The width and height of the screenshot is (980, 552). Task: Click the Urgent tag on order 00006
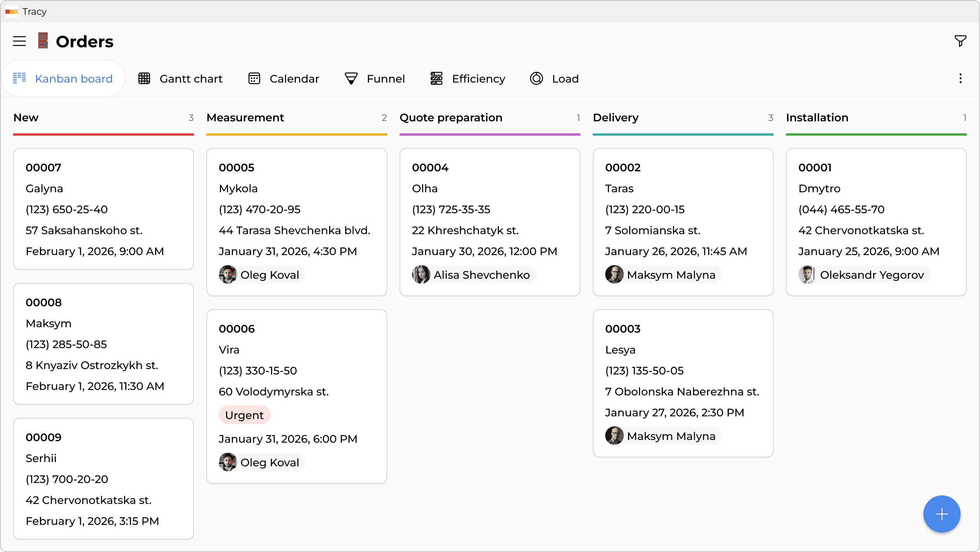[245, 415]
